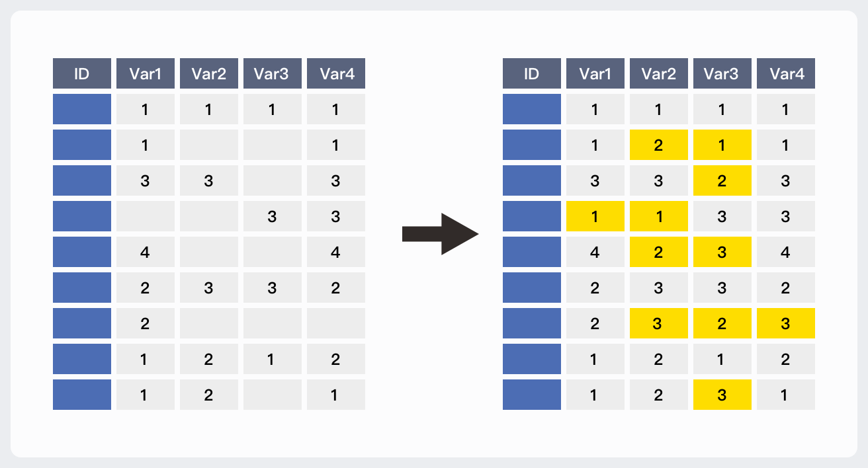This screenshot has height=468, width=868.
Task: Select the Var2 header in right table
Action: (658, 73)
